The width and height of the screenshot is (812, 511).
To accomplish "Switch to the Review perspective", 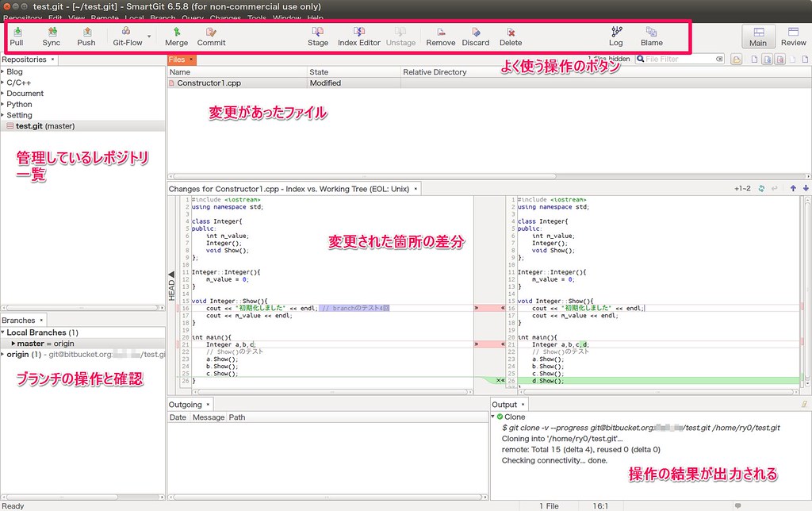I will coord(793,36).
